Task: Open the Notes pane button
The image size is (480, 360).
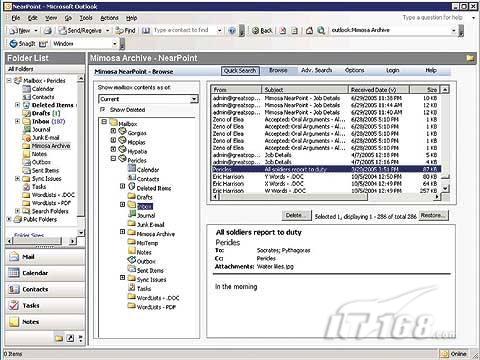Action: coord(45,322)
